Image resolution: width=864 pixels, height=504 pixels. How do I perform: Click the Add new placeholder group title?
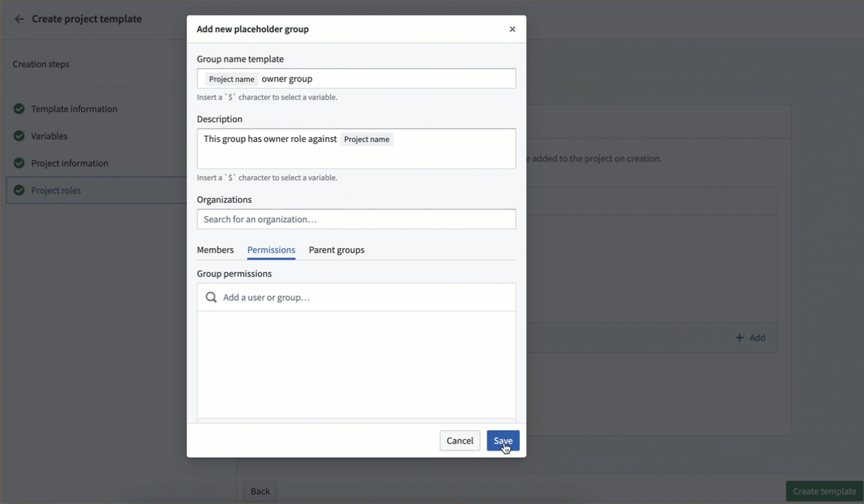pyautogui.click(x=253, y=29)
